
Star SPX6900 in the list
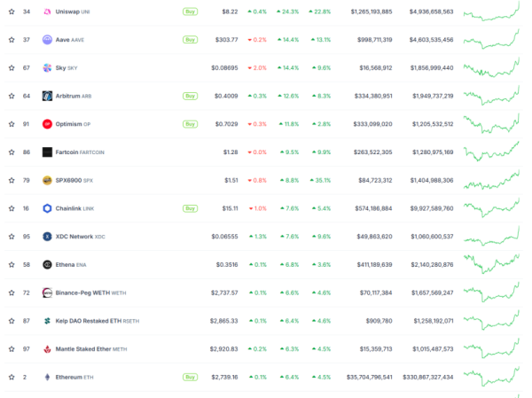click(x=12, y=180)
